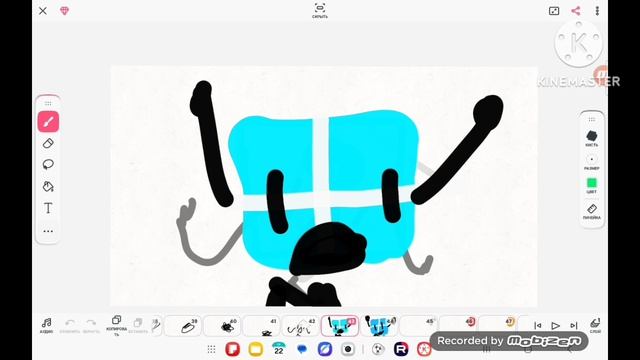Select the lasso selection tool

click(x=48, y=164)
